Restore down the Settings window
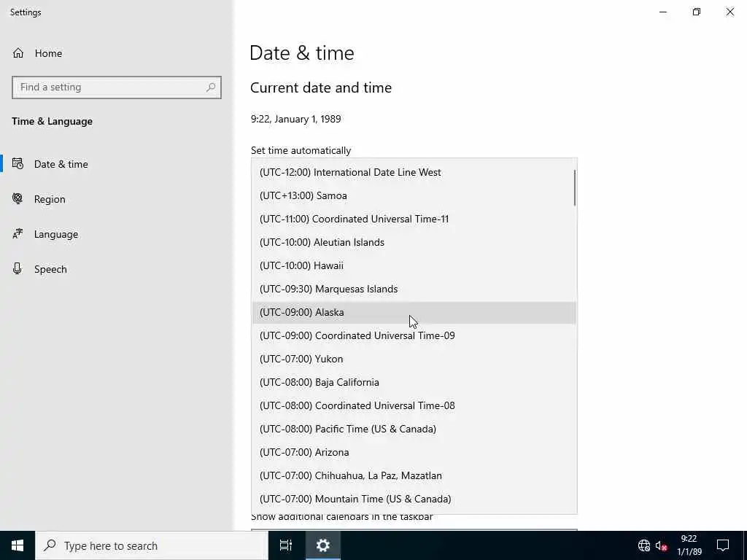The width and height of the screenshot is (747, 560). 697,12
